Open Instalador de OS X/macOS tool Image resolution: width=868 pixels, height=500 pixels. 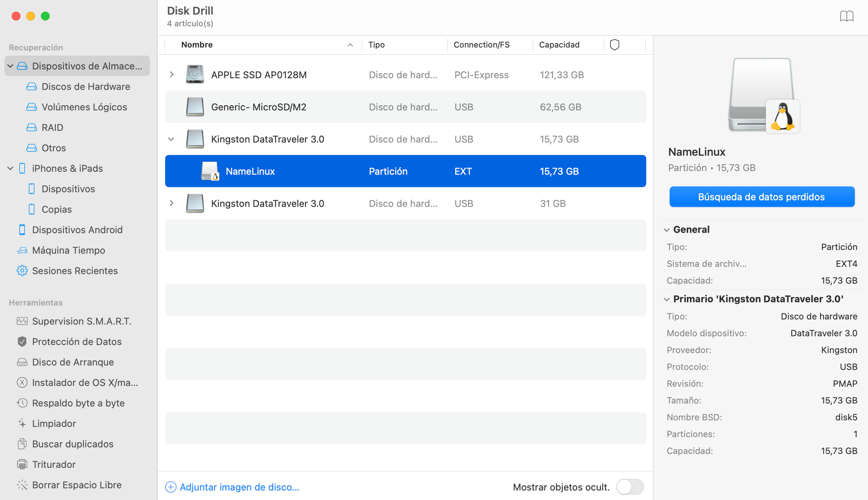pos(85,382)
